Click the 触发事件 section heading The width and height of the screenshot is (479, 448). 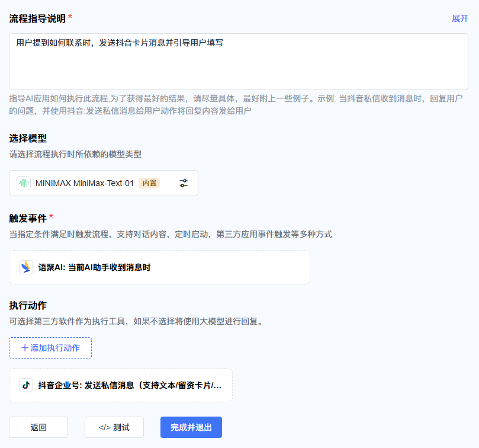pos(28,218)
